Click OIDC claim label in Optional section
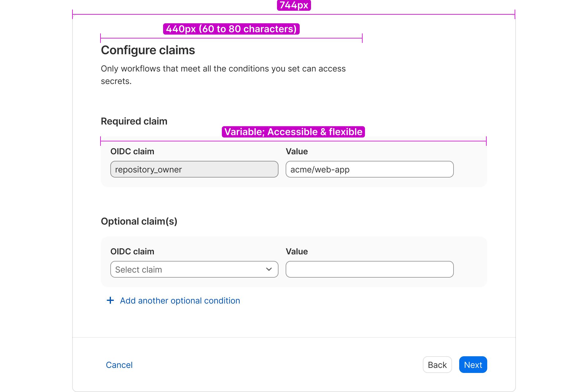 point(132,251)
